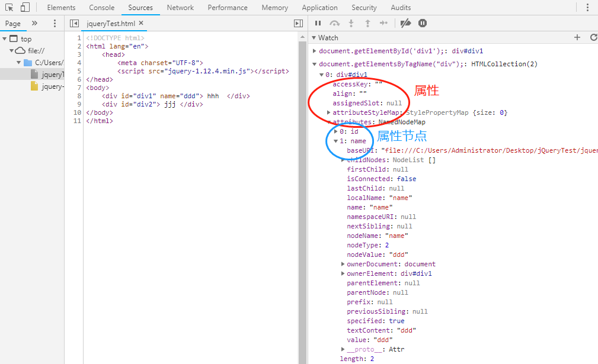The image size is (598, 364).
Task: Select the jqueryTest.html editor tab
Action: 111,24
